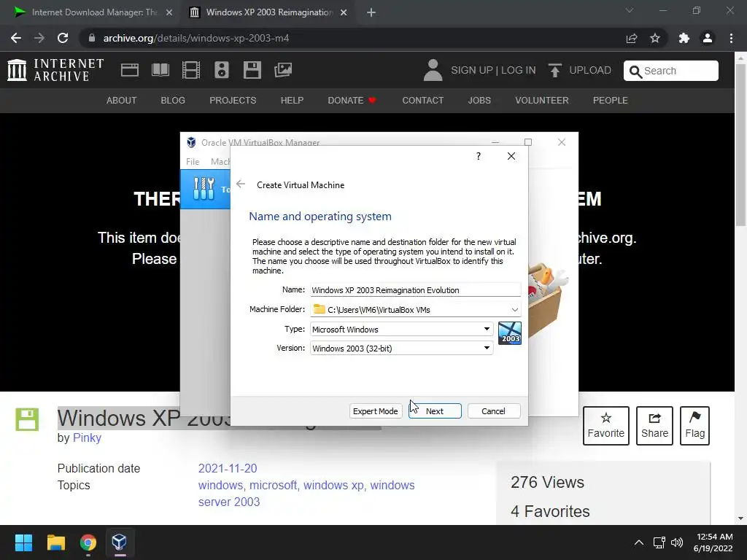The height and width of the screenshot is (560, 747).
Task: Open the ABOUT menu item
Action: (x=122, y=101)
